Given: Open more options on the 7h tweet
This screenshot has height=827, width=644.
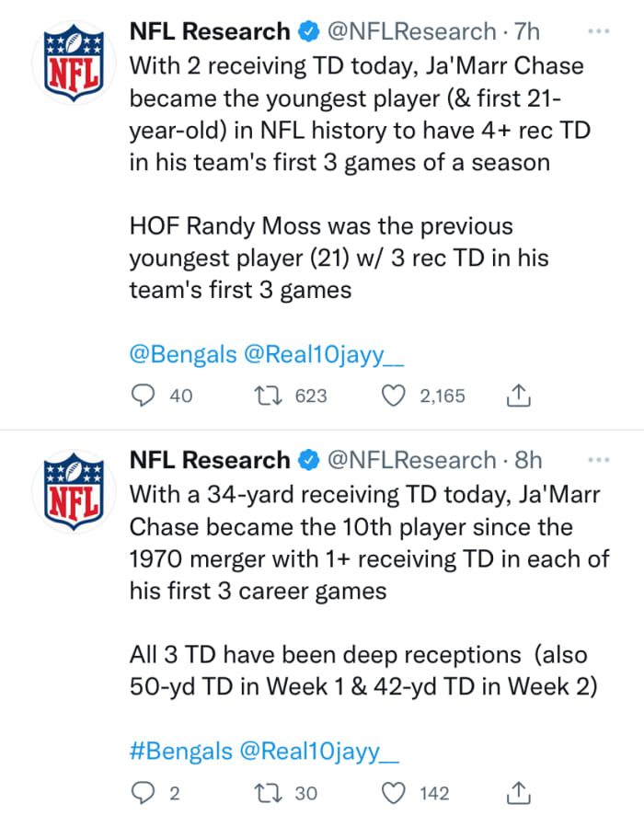Looking at the screenshot, I should [599, 31].
